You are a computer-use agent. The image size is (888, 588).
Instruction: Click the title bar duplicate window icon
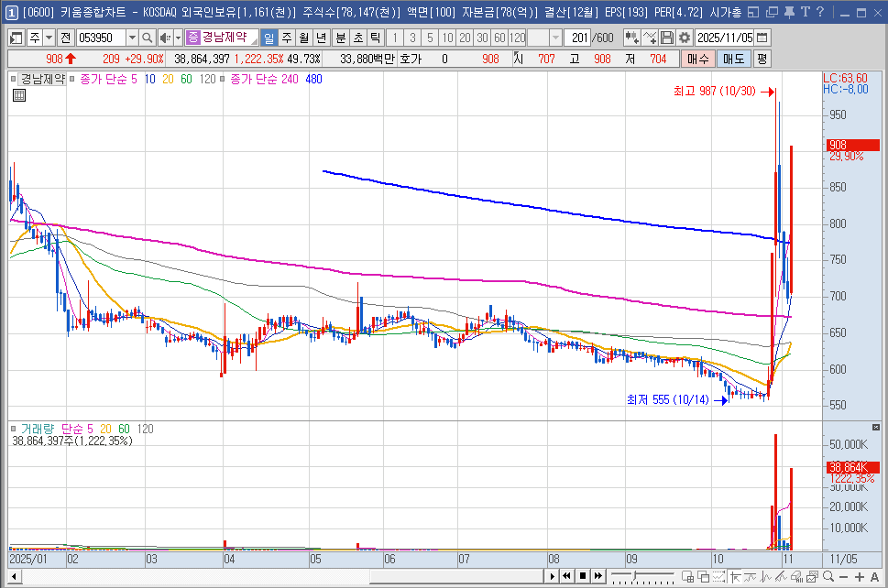pyautogui.click(x=772, y=12)
